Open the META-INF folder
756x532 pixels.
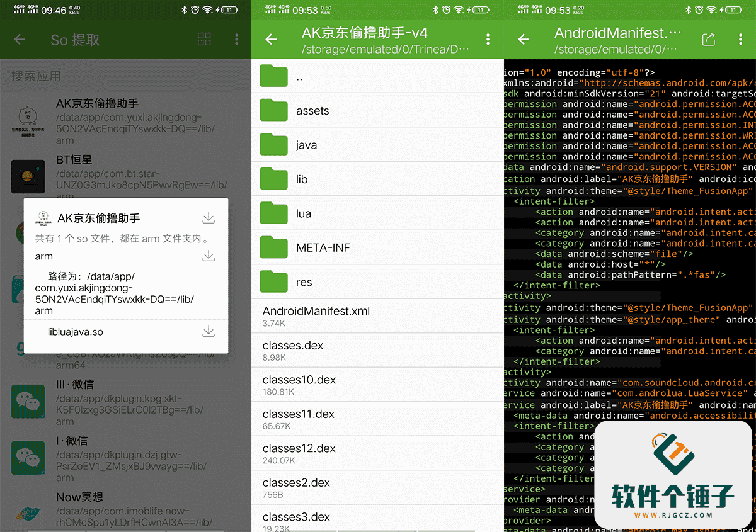pos(377,248)
